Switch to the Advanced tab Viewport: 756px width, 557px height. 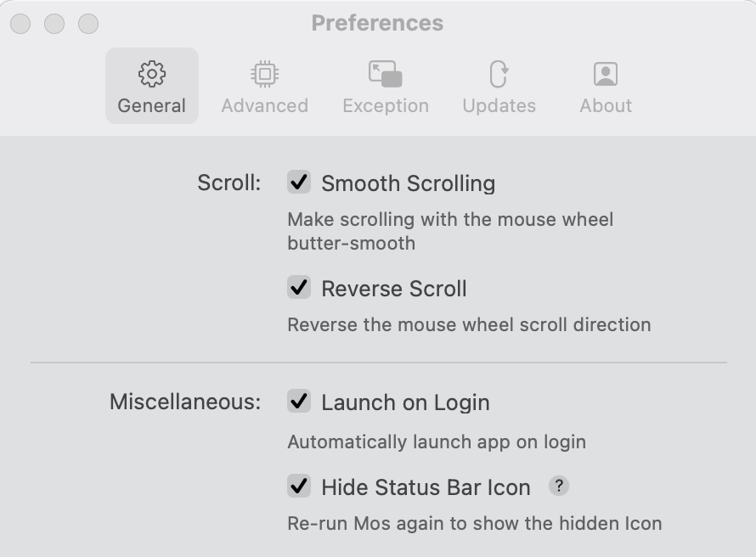tap(264, 85)
